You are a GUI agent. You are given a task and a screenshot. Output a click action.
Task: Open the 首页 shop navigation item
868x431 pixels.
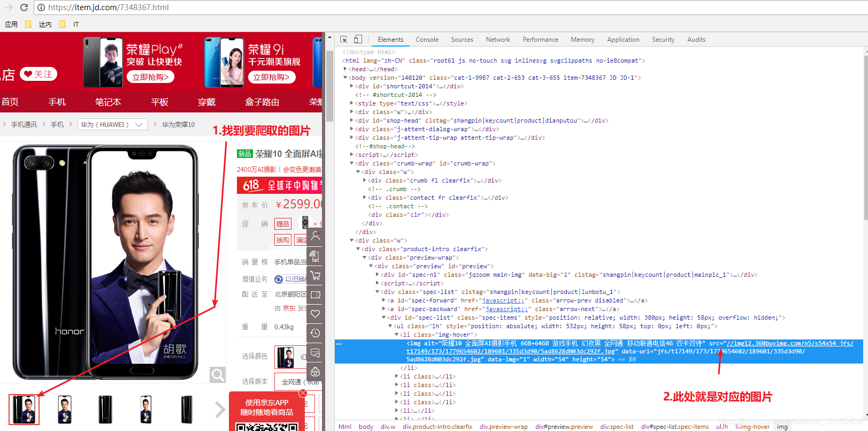point(10,102)
